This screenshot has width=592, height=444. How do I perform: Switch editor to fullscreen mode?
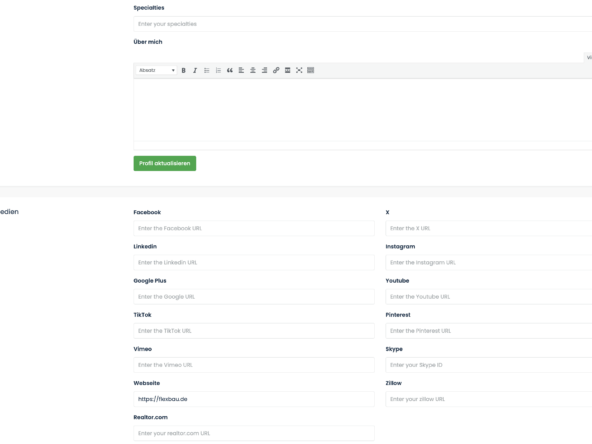point(299,70)
